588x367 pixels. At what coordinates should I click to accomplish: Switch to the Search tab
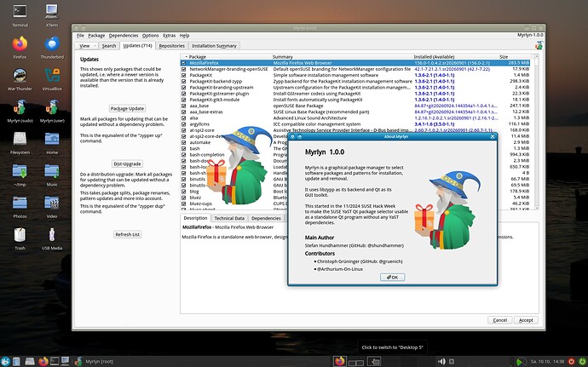point(109,46)
